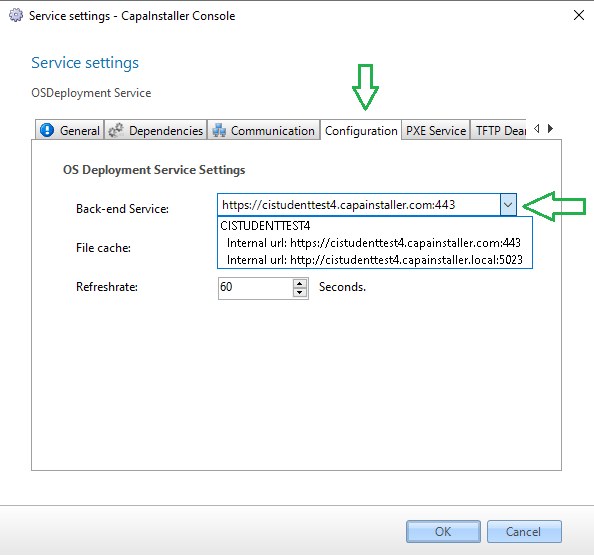The height and width of the screenshot is (555, 594).
Task: Choose the internal url ending in capainstaller.com:443
Action: (x=374, y=243)
